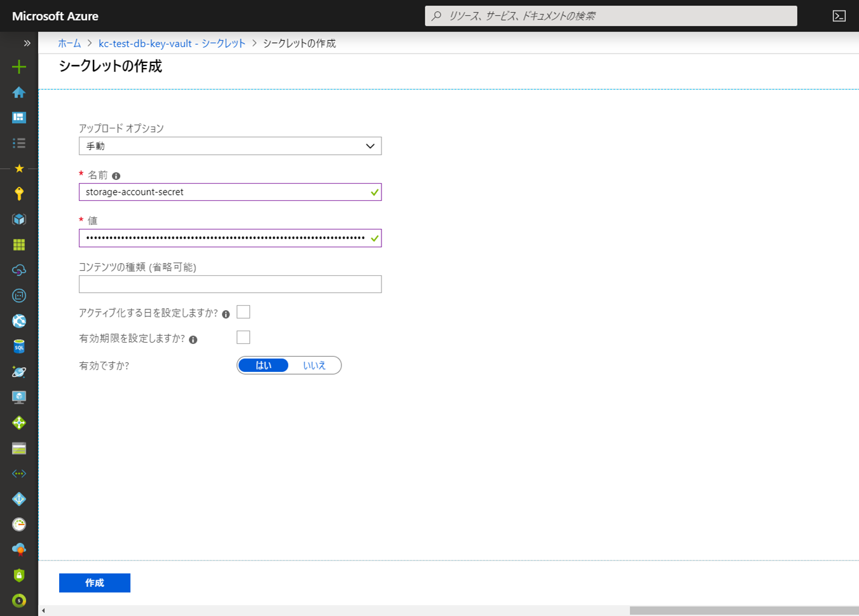Open All resources green grid icon

pyautogui.click(x=19, y=245)
